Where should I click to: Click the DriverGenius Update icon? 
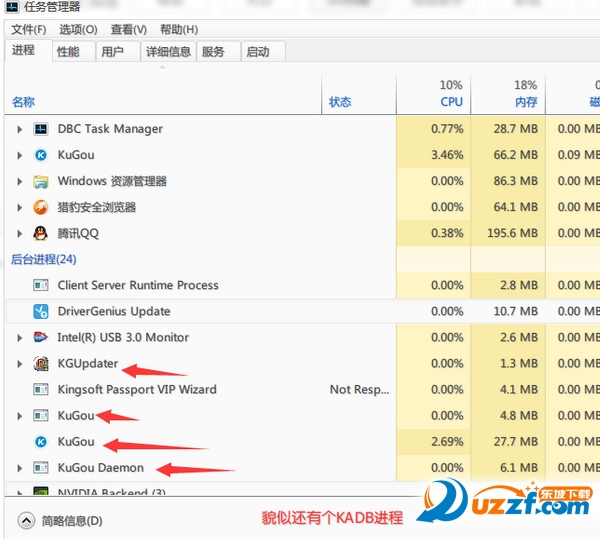point(41,311)
